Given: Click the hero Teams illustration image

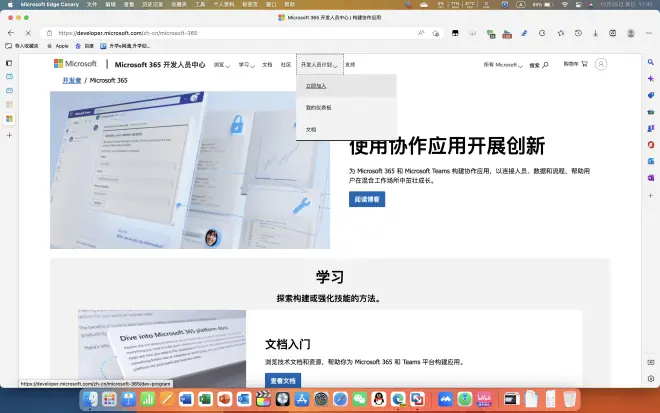Looking at the screenshot, I should click(x=190, y=170).
